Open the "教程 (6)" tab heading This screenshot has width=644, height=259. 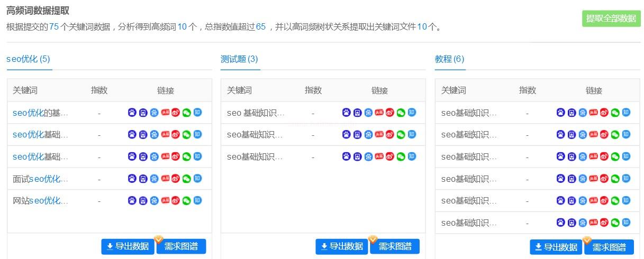click(449, 59)
